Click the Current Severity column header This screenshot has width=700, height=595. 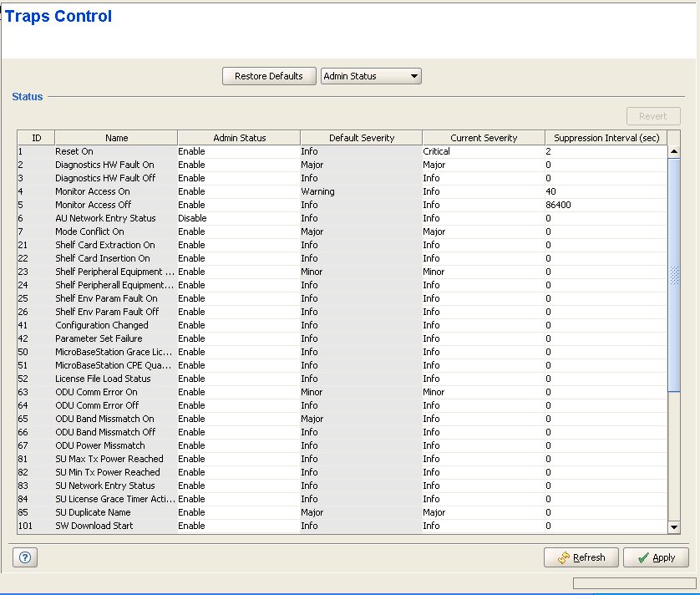tap(484, 138)
